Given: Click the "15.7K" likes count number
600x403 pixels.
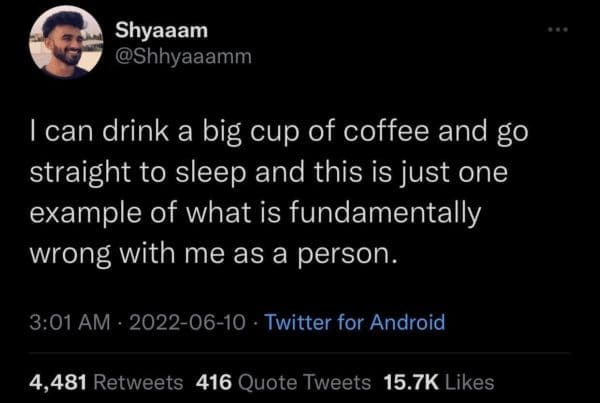Looking at the screenshot, I should pos(407,381).
